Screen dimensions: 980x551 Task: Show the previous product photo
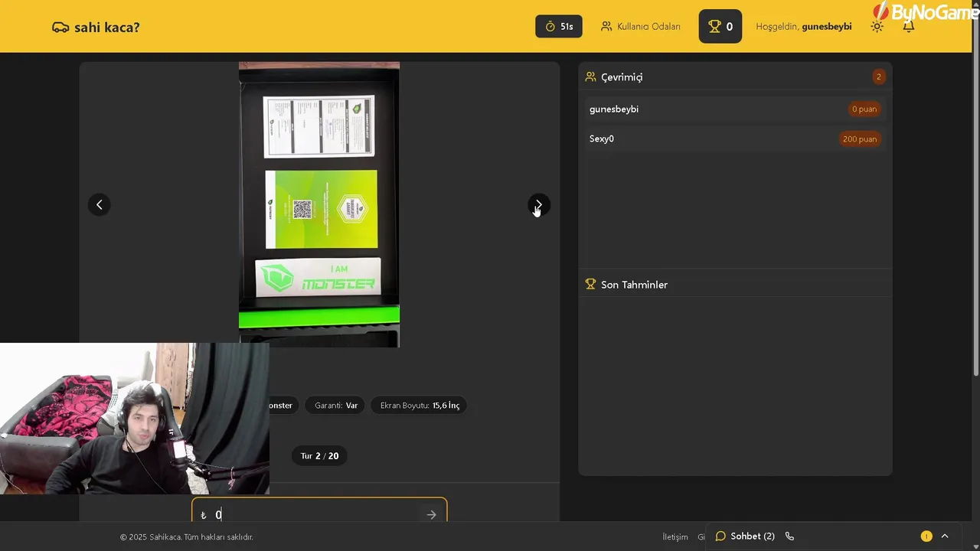[99, 204]
